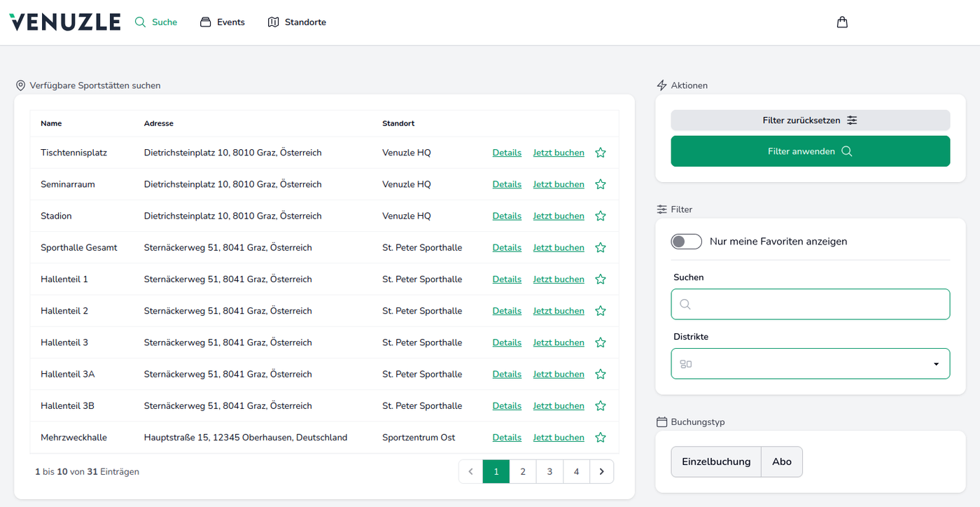Select Einzelbuchung booking type
This screenshot has width=980, height=507.
tap(715, 462)
